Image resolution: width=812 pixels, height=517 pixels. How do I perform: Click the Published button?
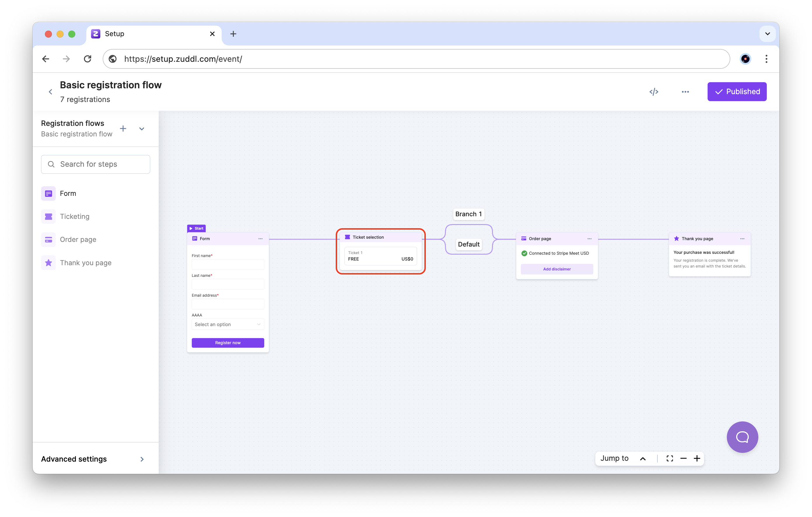click(x=736, y=92)
